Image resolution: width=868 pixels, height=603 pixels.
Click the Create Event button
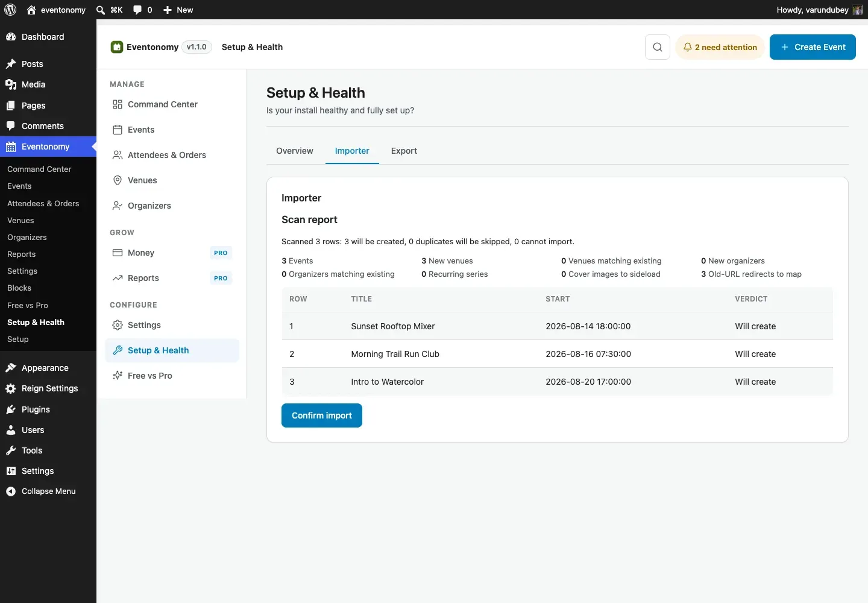[x=813, y=47]
